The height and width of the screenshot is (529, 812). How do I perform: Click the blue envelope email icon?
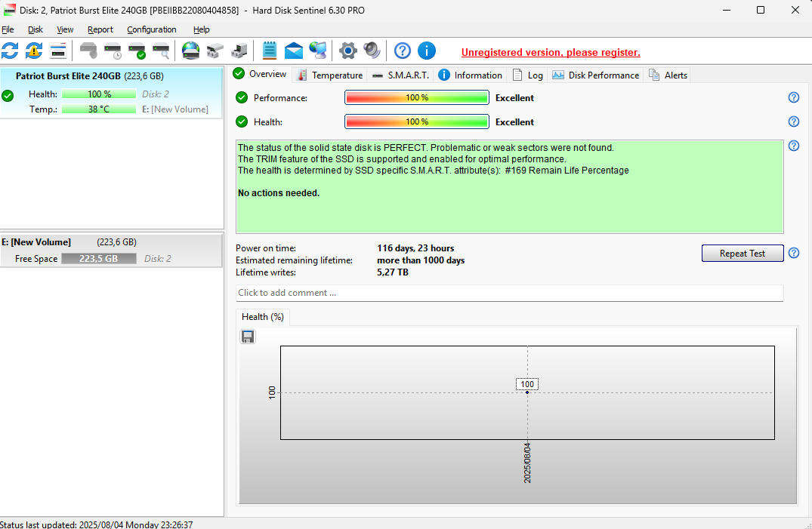click(x=293, y=51)
